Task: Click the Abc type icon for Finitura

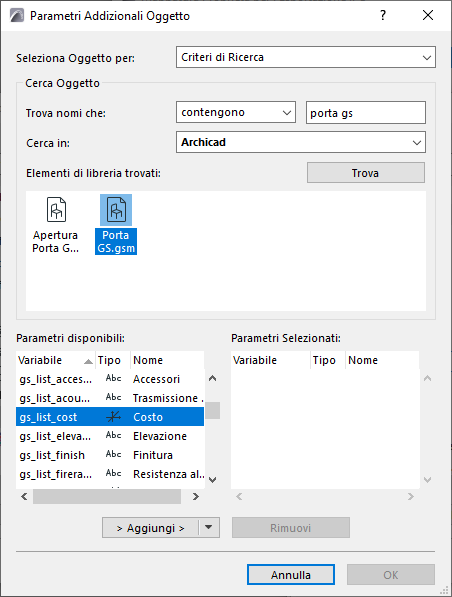Action: click(x=113, y=454)
